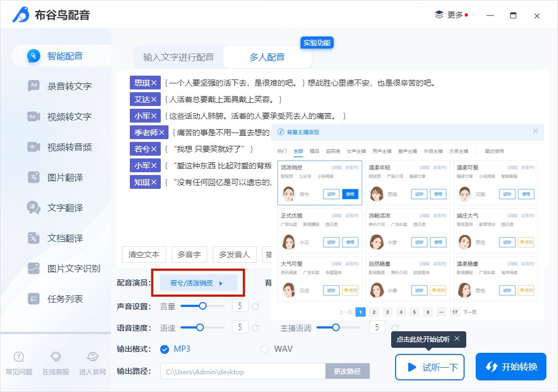Click the 多音字 button
The image size is (558, 392).
point(189,255)
